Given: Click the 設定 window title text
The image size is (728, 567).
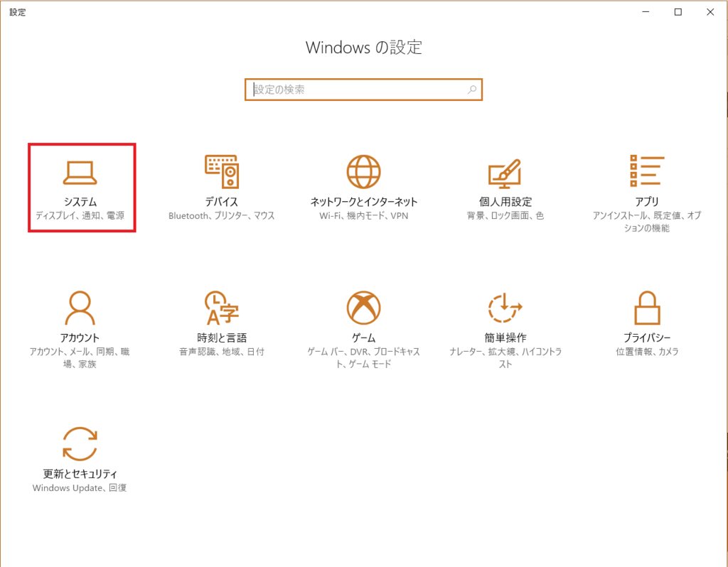Looking at the screenshot, I should pyautogui.click(x=18, y=13).
